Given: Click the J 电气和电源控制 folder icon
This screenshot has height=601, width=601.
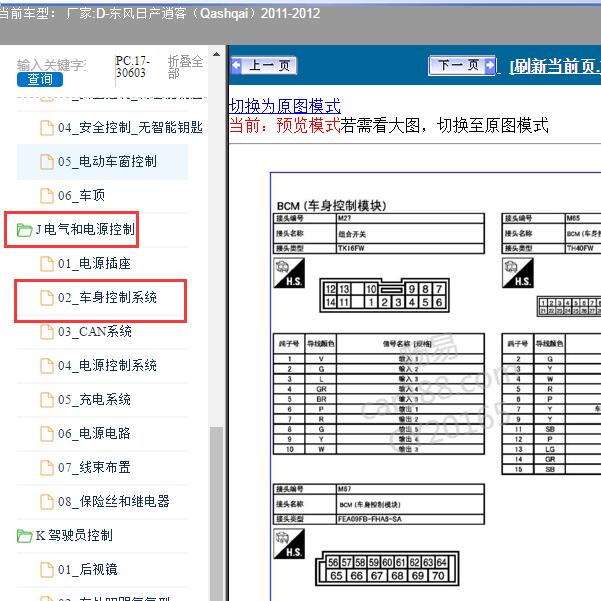Looking at the screenshot, I should (25, 230).
